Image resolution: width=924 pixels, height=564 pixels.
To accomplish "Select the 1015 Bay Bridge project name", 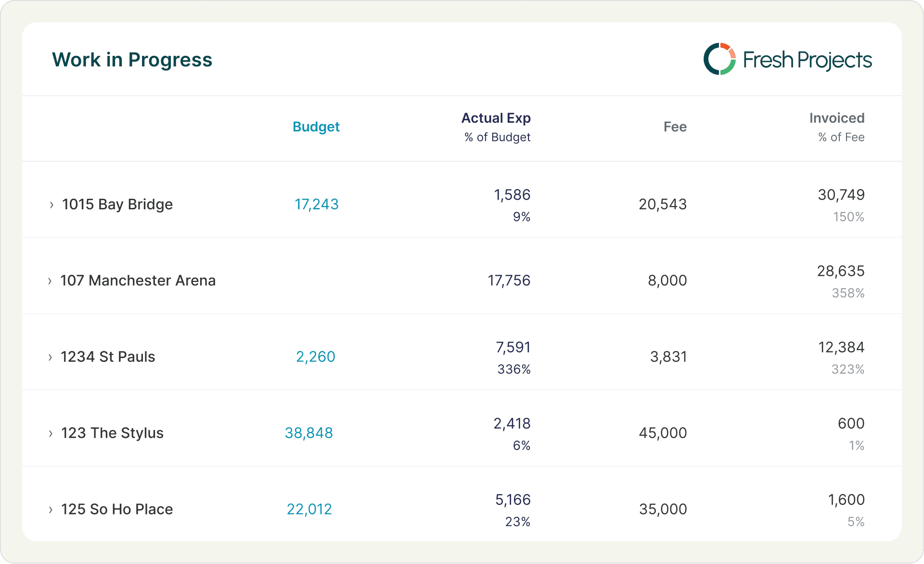I will tap(117, 205).
